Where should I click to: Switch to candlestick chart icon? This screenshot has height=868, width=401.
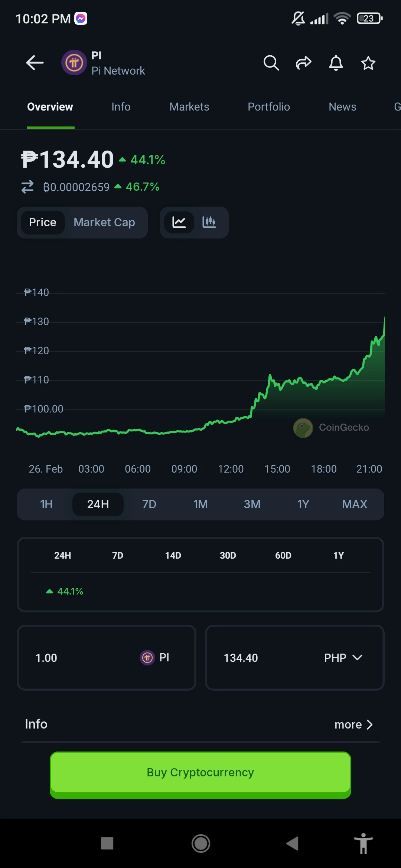point(209,222)
